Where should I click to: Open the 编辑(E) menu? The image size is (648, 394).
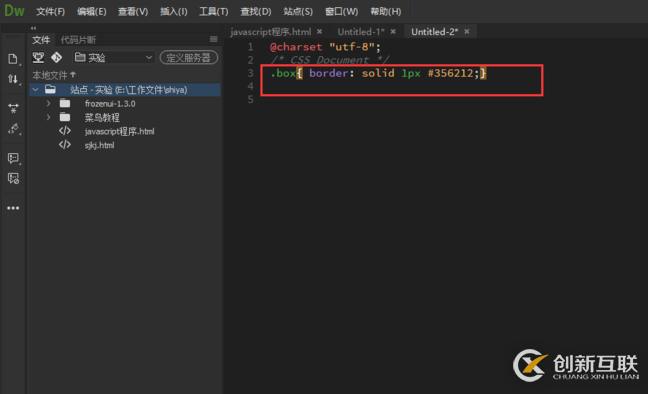91,12
